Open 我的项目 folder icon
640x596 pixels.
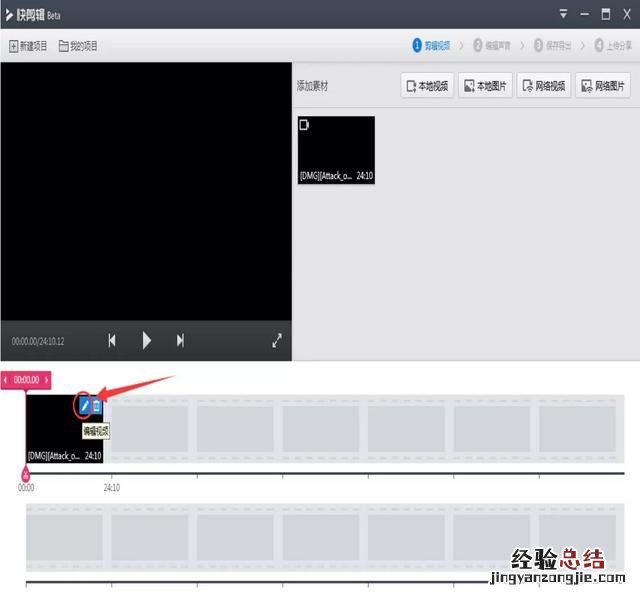tap(64, 46)
